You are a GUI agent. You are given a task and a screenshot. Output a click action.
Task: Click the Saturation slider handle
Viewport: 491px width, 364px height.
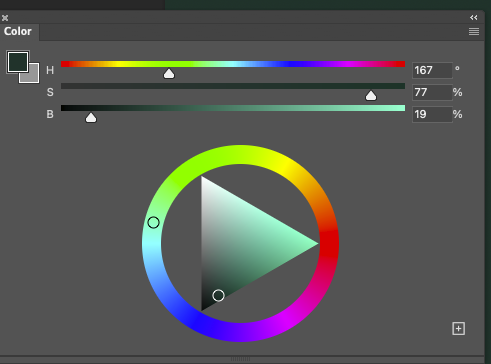coord(371,96)
